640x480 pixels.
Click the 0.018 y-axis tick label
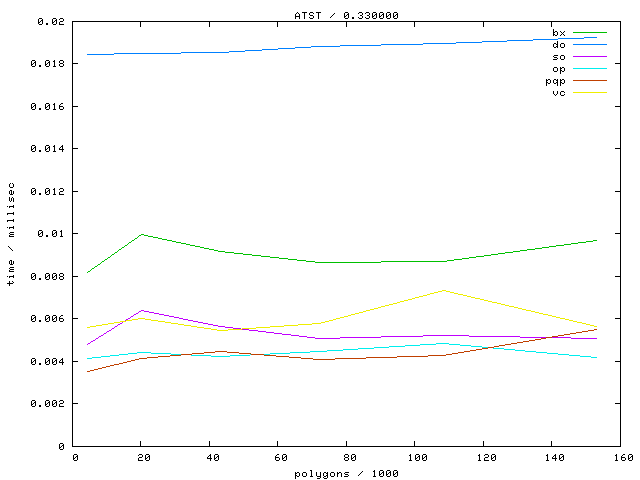49,64
